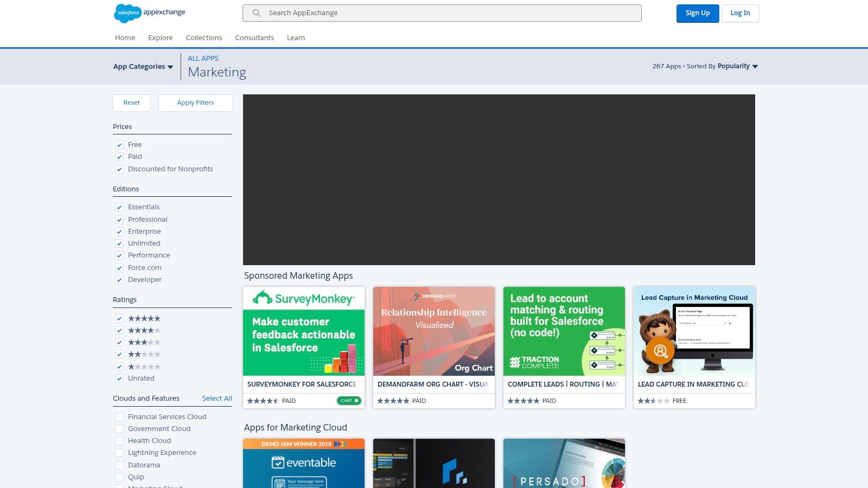This screenshot has height=488, width=868.
Task: Check the Datorama filter
Action: [119, 465]
